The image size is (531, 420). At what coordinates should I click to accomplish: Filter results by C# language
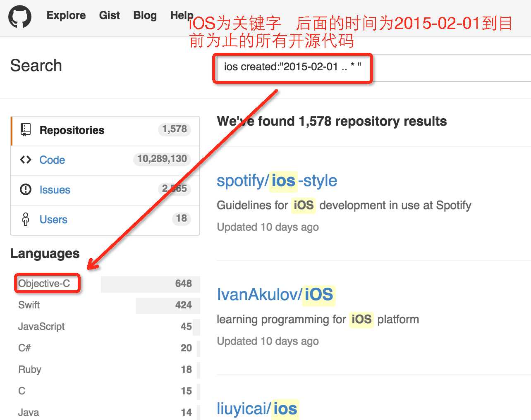tap(24, 348)
